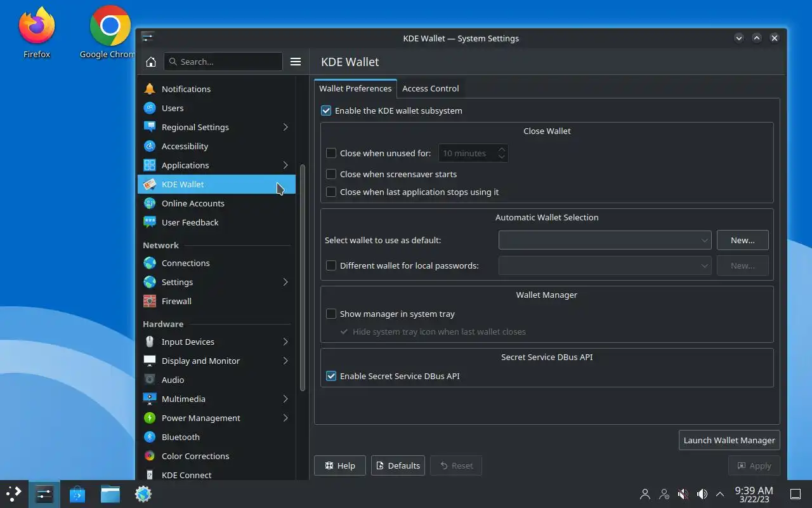Check Close when last application stops using it
Screen dimensions: 812x508
pos(331,192)
